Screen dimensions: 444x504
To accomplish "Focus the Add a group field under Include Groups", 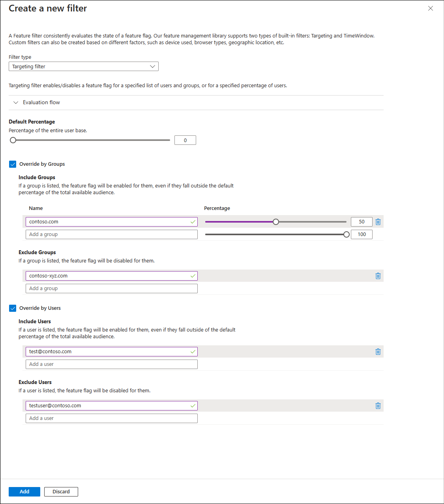I will coord(112,234).
